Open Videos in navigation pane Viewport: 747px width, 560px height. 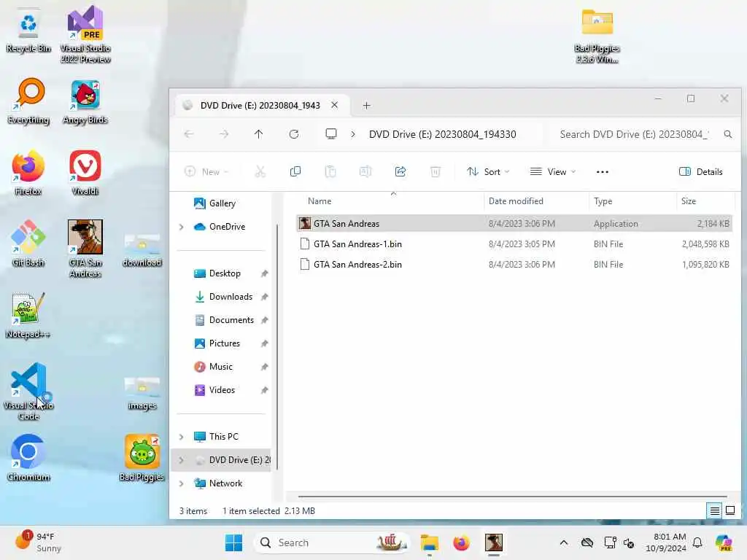[x=222, y=390]
